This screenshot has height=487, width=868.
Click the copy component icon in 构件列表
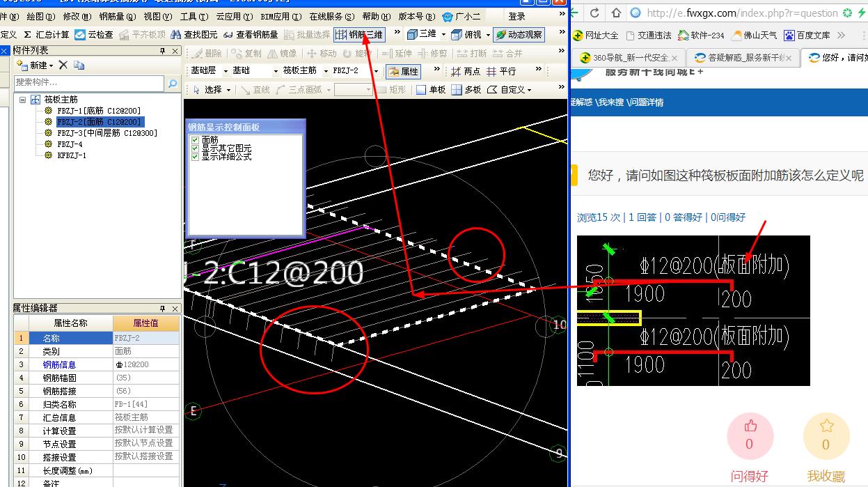pyautogui.click(x=79, y=65)
